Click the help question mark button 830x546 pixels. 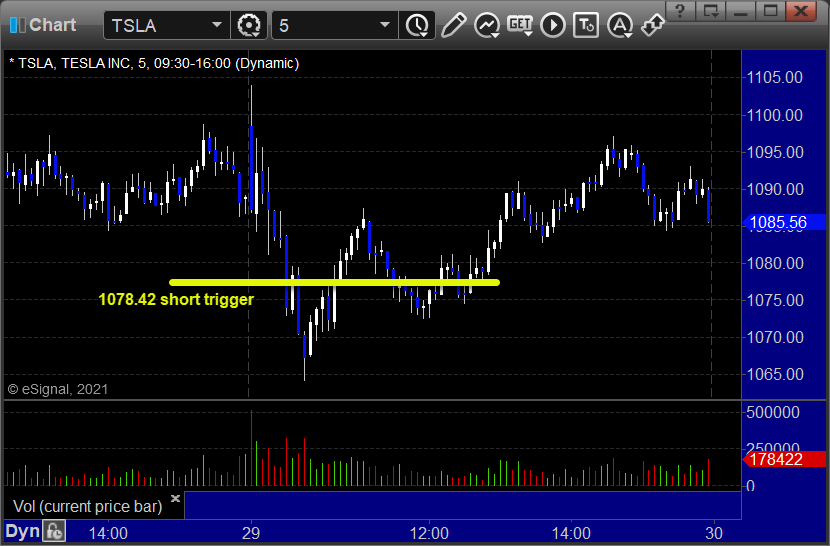click(681, 11)
